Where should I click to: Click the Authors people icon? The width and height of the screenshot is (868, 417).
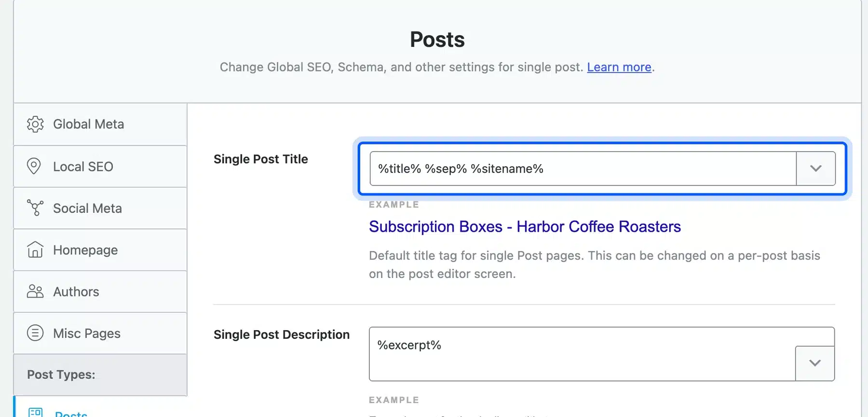pyautogui.click(x=35, y=292)
